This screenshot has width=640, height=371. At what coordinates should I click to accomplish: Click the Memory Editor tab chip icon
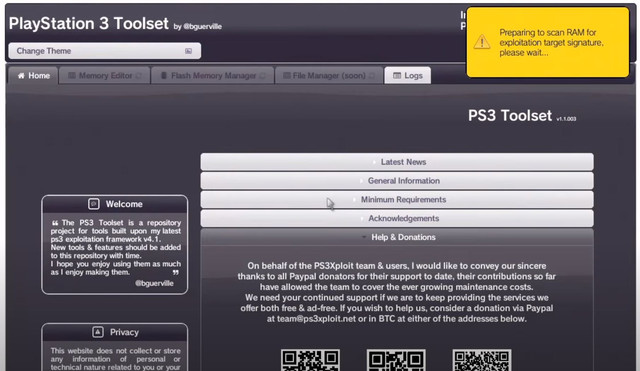[x=72, y=76]
